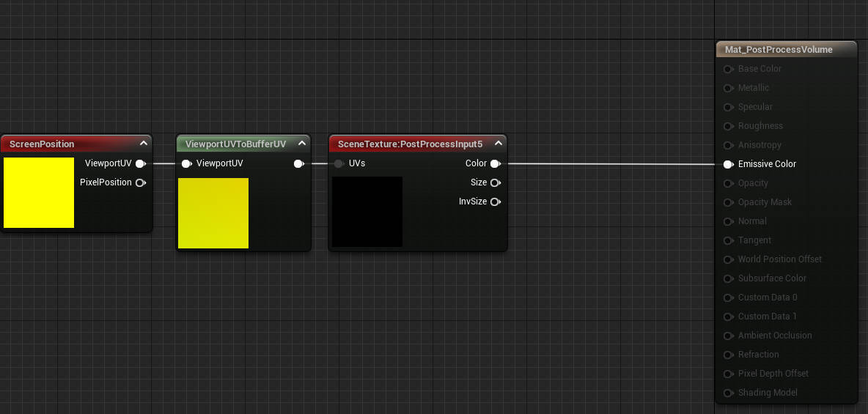Click the output pin of ViewportUVToBufferUV node
The image size is (868, 414).
pyautogui.click(x=298, y=163)
